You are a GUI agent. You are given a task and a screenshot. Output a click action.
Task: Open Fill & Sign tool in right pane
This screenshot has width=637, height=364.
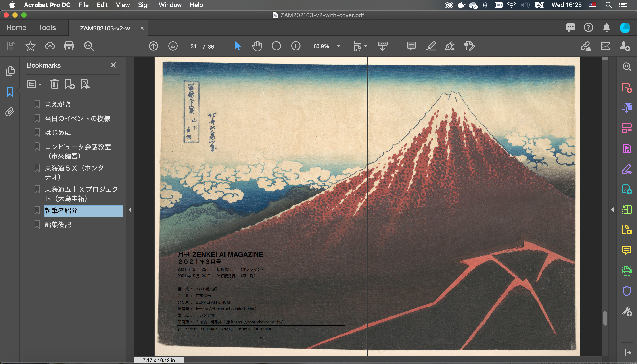tap(627, 169)
